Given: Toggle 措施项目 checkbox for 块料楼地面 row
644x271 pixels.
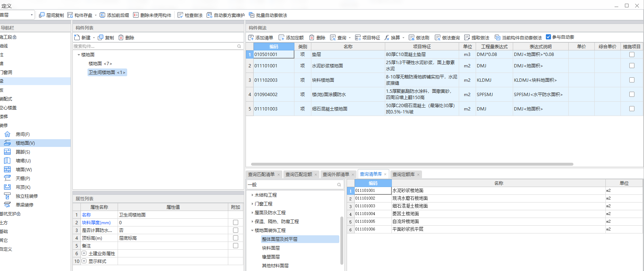Looking at the screenshot, I should click(x=632, y=80).
